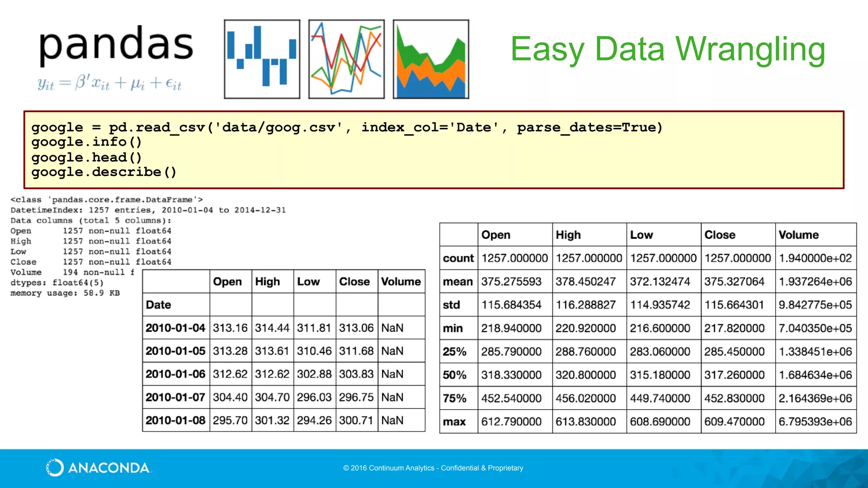The image size is (868, 488).
Task: Click the 'google.head()' code line
Action: [86, 157]
